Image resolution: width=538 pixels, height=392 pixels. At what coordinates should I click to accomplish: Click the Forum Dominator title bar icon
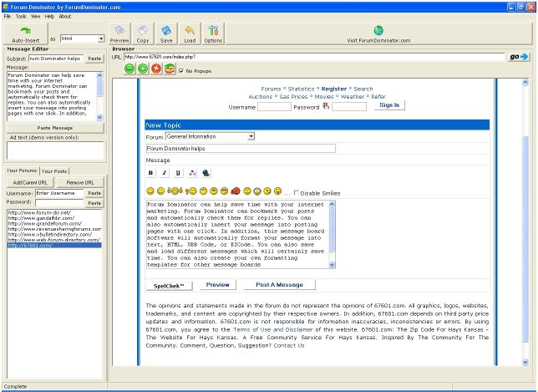[5, 7]
